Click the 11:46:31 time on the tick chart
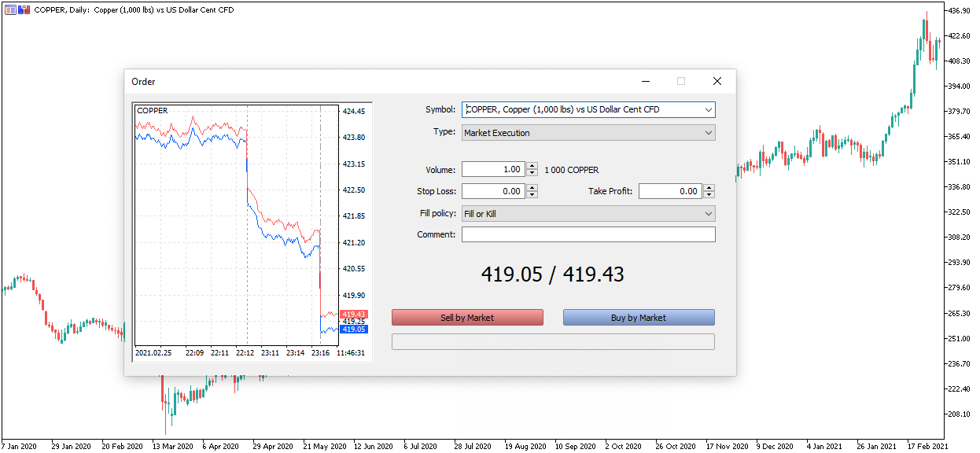The image size is (980, 453). (x=351, y=354)
